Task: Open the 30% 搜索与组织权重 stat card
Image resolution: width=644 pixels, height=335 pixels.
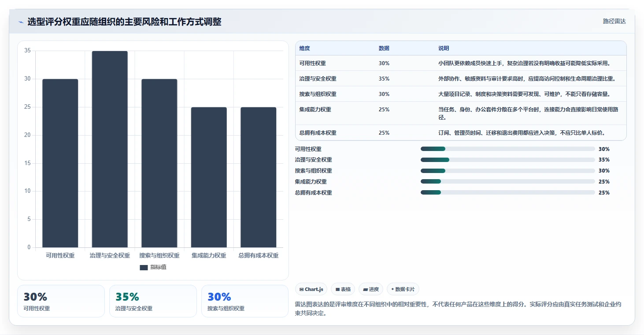Action: pos(245,301)
